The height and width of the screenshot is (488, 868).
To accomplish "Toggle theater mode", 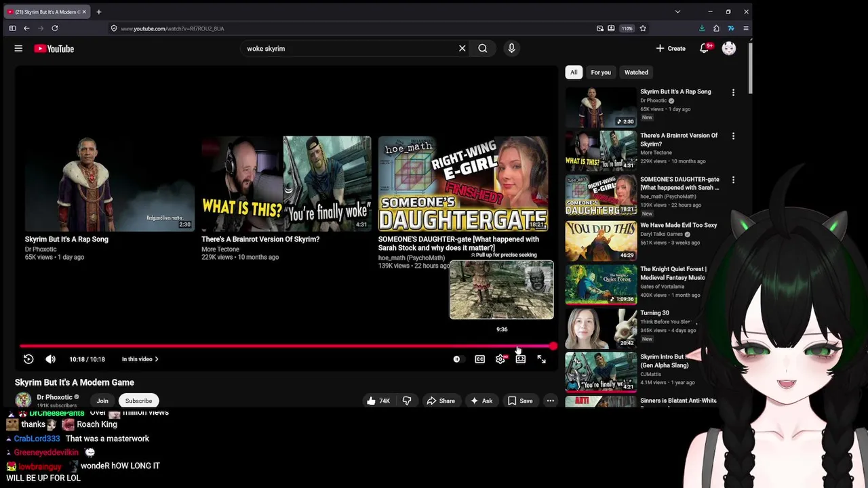I will pyautogui.click(x=521, y=359).
